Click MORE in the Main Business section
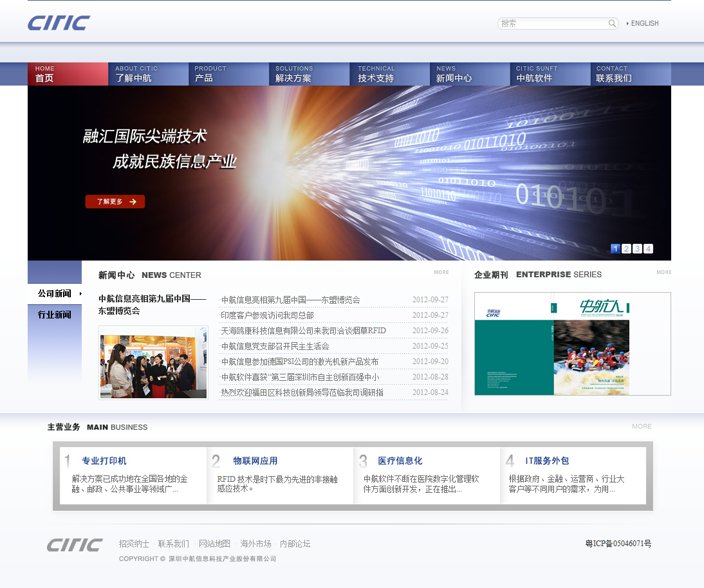Image resolution: width=704 pixels, height=588 pixels. click(642, 427)
